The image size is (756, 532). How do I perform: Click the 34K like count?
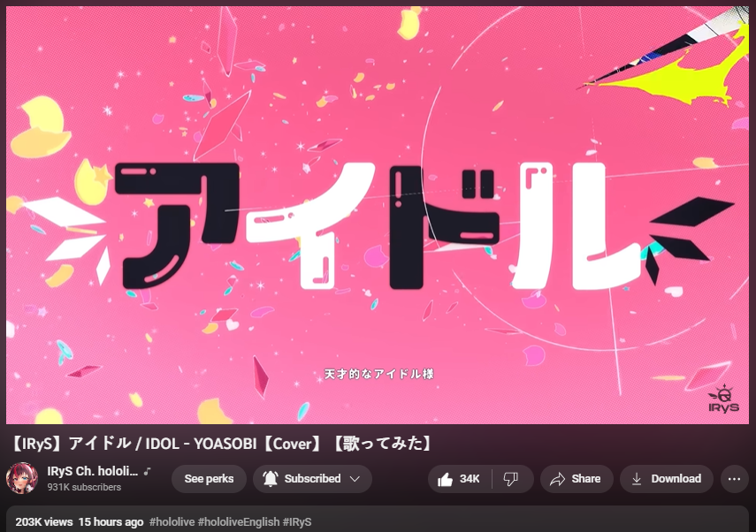(x=470, y=478)
